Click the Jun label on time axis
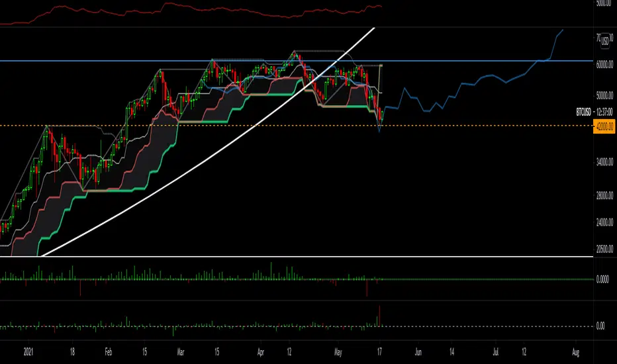The width and height of the screenshot is (617, 364). pos(418,352)
